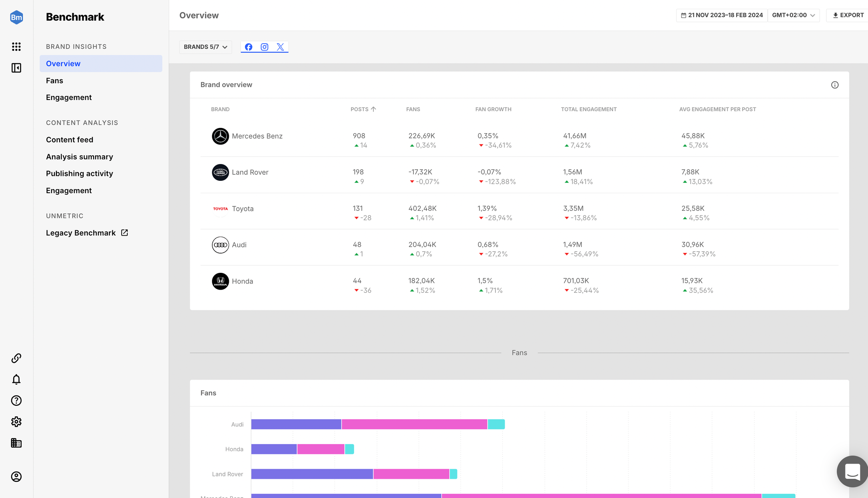Open Engagement under Content Analysis
This screenshot has height=498, width=868.
(69, 190)
